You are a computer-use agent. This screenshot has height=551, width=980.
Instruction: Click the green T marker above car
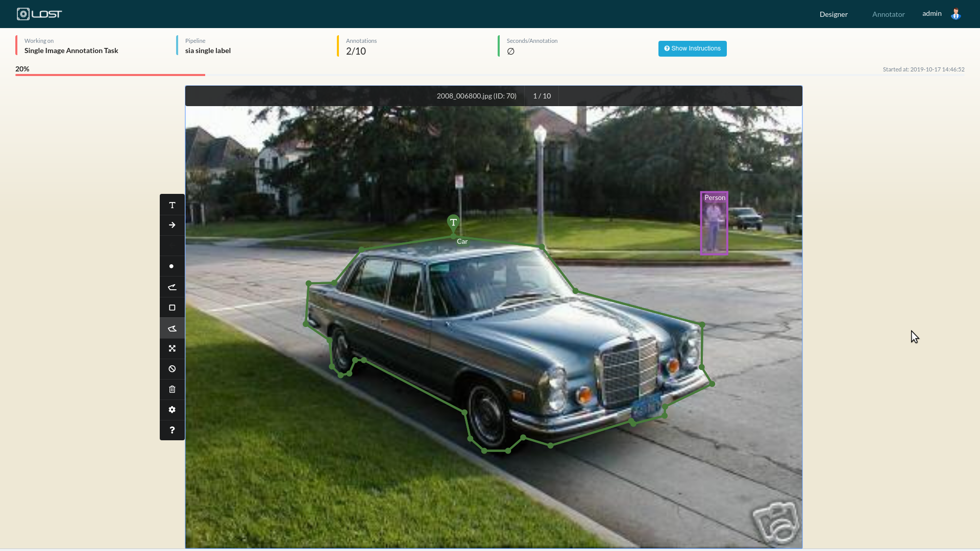453,222
